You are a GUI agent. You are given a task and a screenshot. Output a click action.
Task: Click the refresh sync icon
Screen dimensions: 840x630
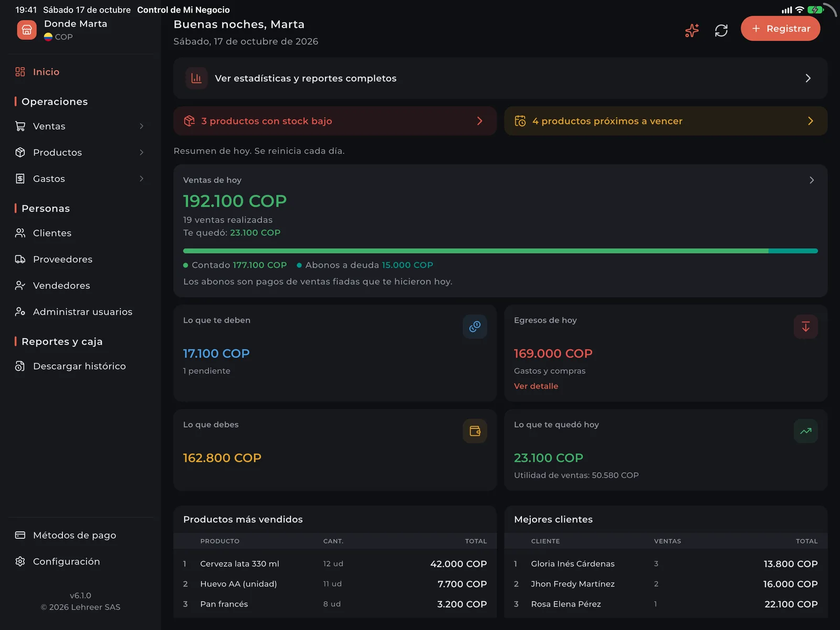point(721,30)
